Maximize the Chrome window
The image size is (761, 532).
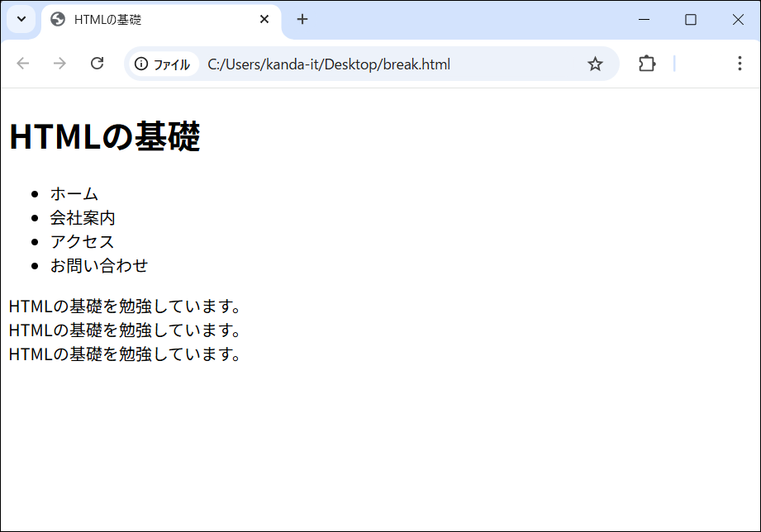[691, 20]
